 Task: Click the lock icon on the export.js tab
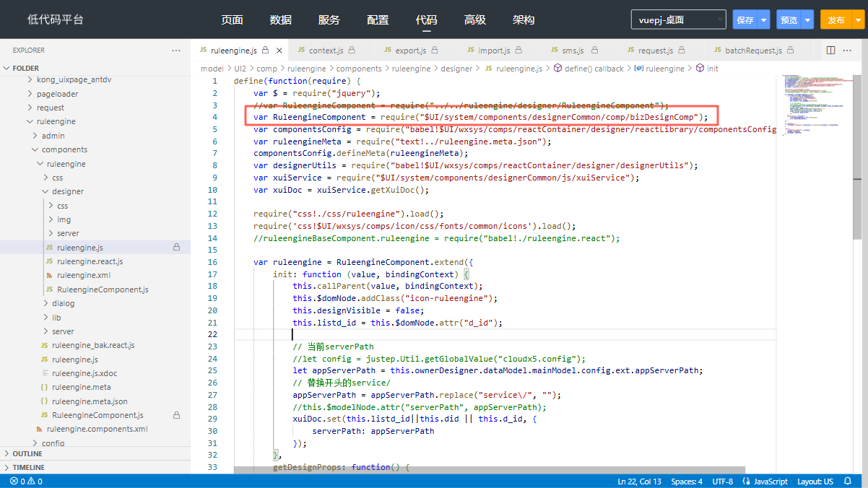pyautogui.click(x=433, y=51)
